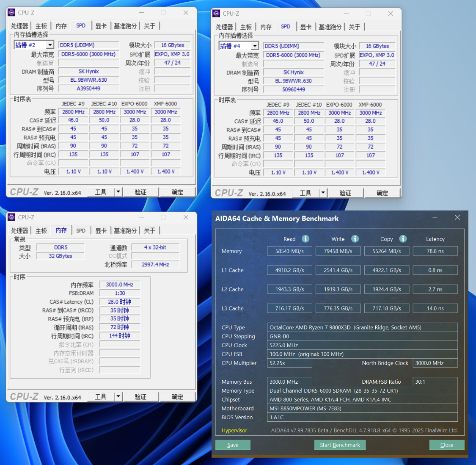
Task: Click CPU-Z app icon in memory window
Action: click(x=11, y=217)
